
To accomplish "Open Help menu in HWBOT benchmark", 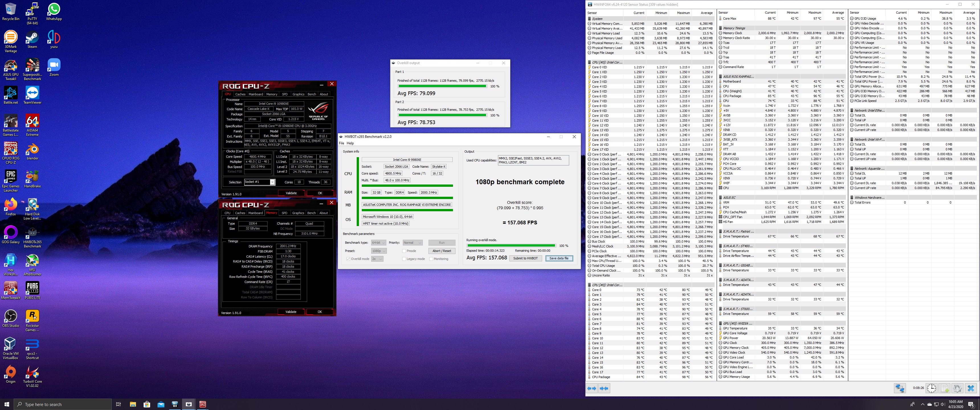I will tap(350, 143).
